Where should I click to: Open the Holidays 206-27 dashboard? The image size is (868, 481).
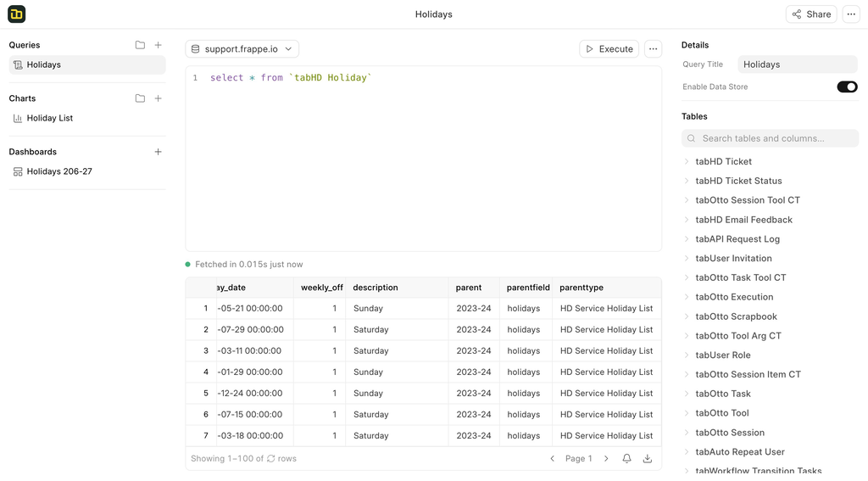coord(58,171)
